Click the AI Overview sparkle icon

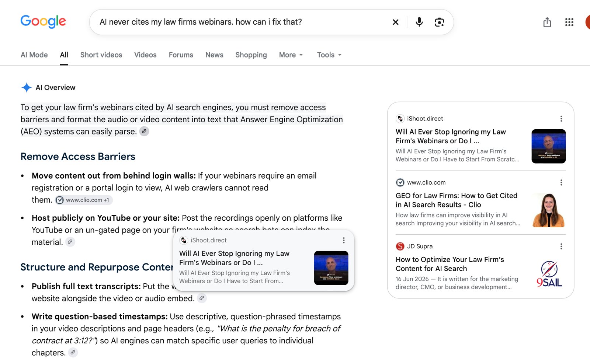pos(27,87)
